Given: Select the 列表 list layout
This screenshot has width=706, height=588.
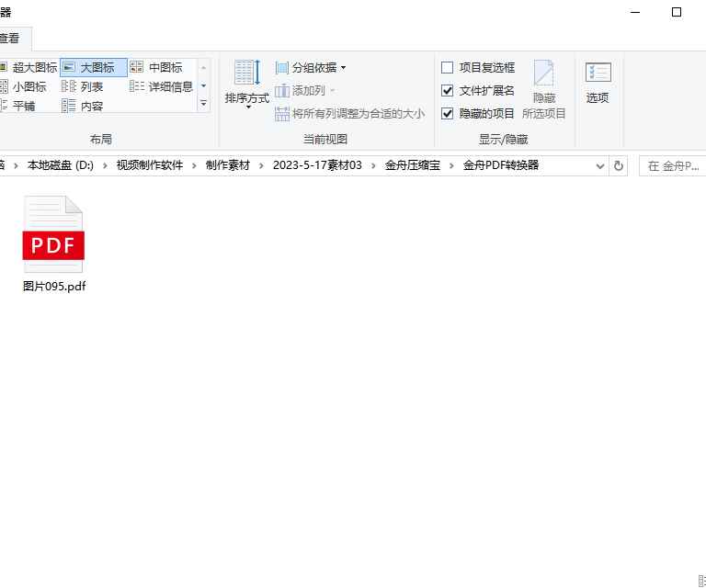Looking at the screenshot, I should [x=83, y=86].
